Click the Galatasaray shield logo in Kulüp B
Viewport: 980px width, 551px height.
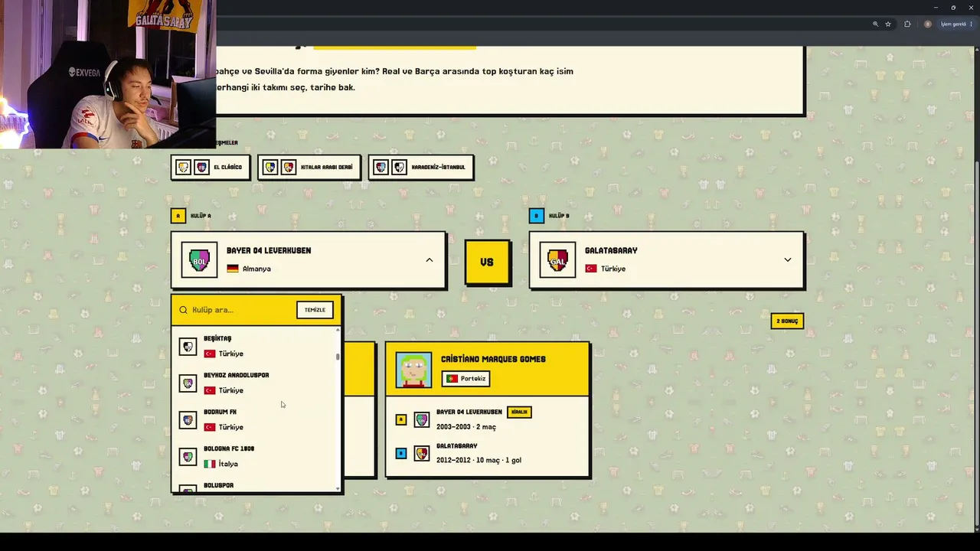click(557, 260)
